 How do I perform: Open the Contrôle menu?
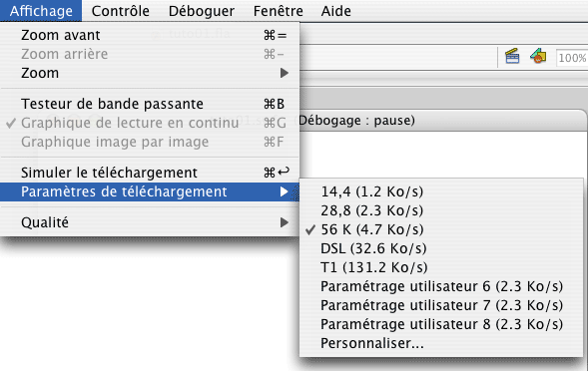121,11
